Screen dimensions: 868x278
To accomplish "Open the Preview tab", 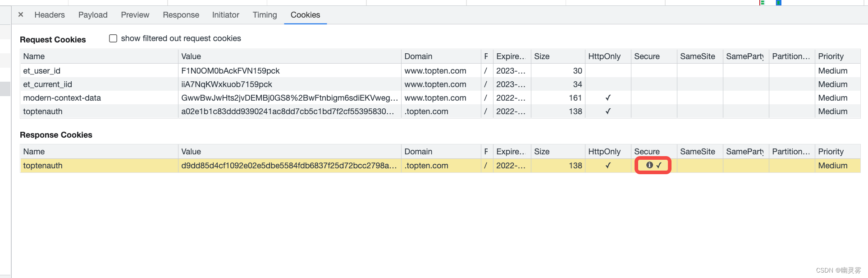I will 135,15.
